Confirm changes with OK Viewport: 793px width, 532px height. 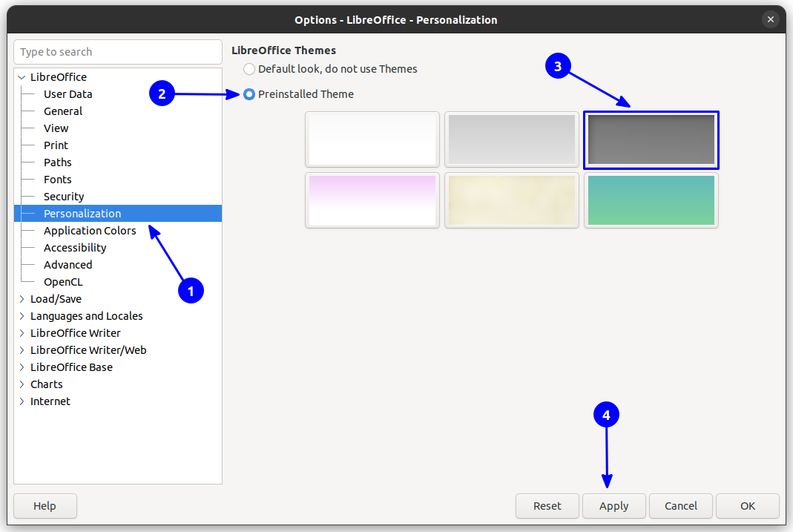click(747, 506)
